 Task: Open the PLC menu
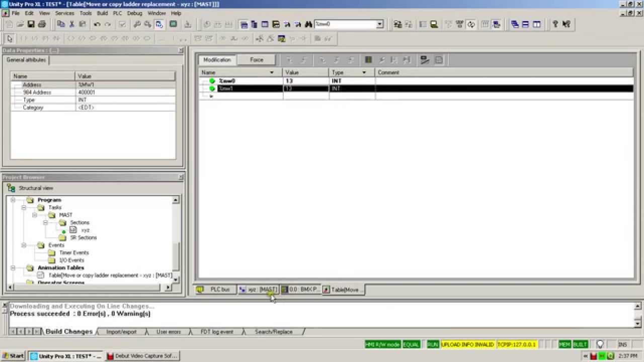[117, 13]
